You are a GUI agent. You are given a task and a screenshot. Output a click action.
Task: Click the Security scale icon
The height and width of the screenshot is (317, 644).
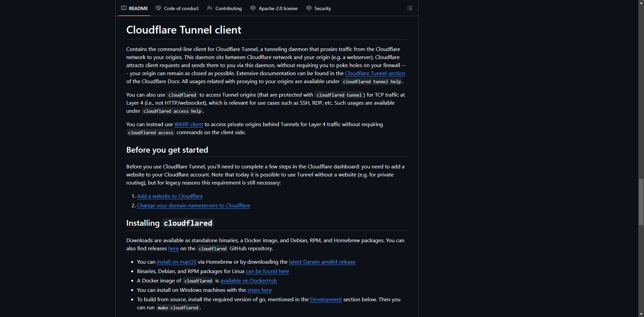(x=309, y=8)
